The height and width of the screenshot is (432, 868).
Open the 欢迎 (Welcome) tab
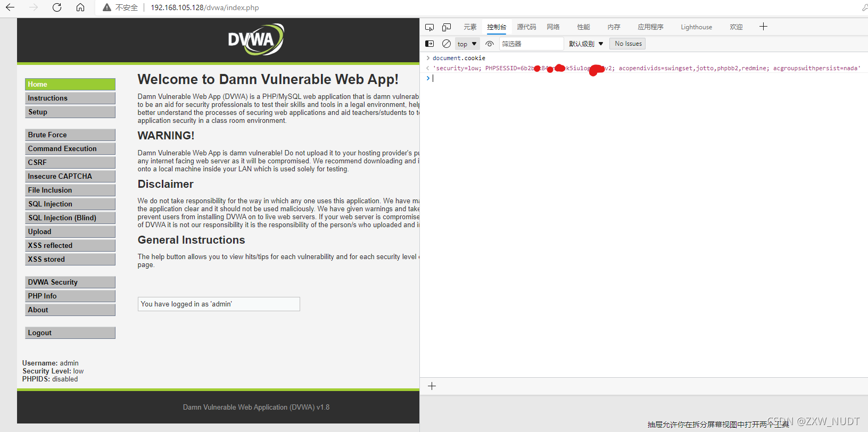tap(736, 27)
